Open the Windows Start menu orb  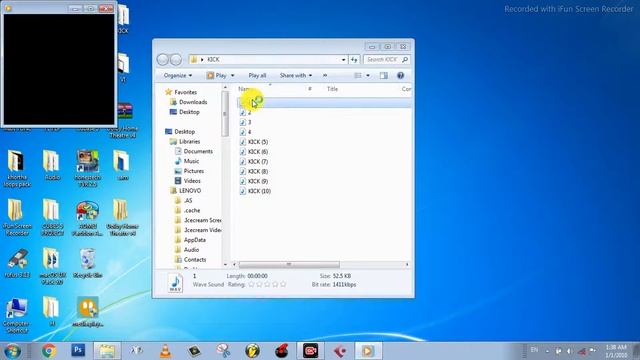pos(13,351)
